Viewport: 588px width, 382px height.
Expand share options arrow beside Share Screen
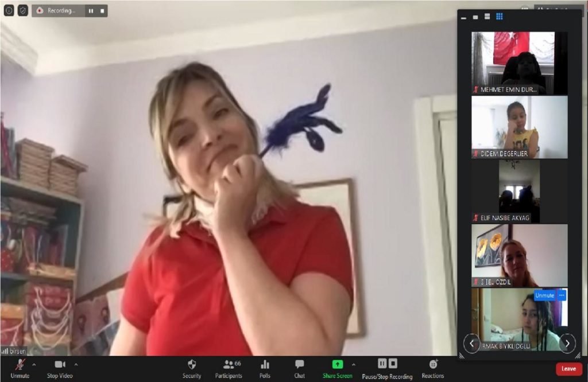click(x=353, y=364)
